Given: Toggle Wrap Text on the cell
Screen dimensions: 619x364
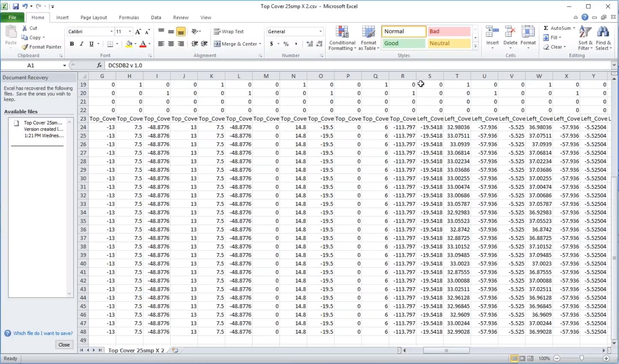Looking at the screenshot, I should (229, 32).
